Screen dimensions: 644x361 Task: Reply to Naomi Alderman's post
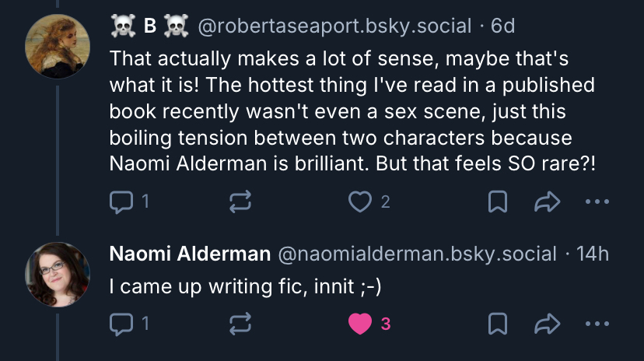121,324
